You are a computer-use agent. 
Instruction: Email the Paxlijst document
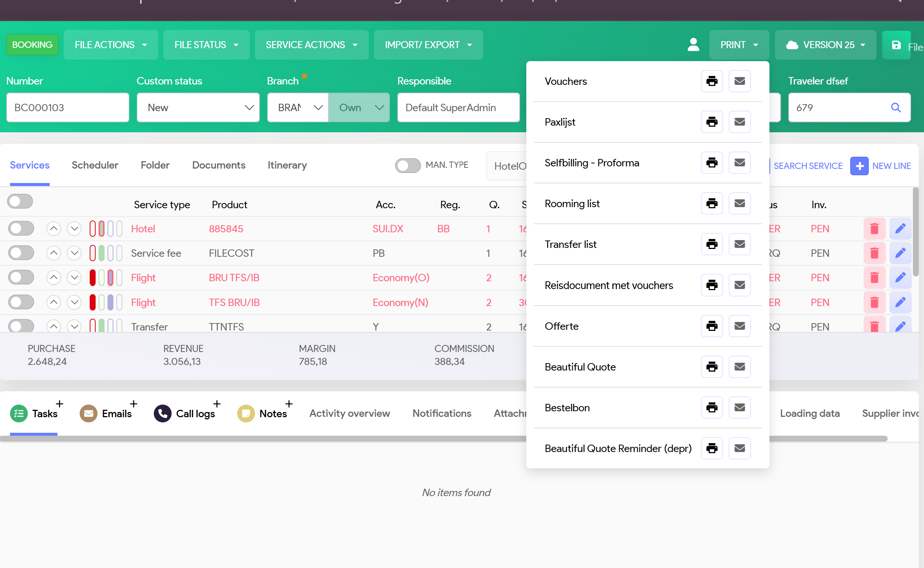coord(739,122)
